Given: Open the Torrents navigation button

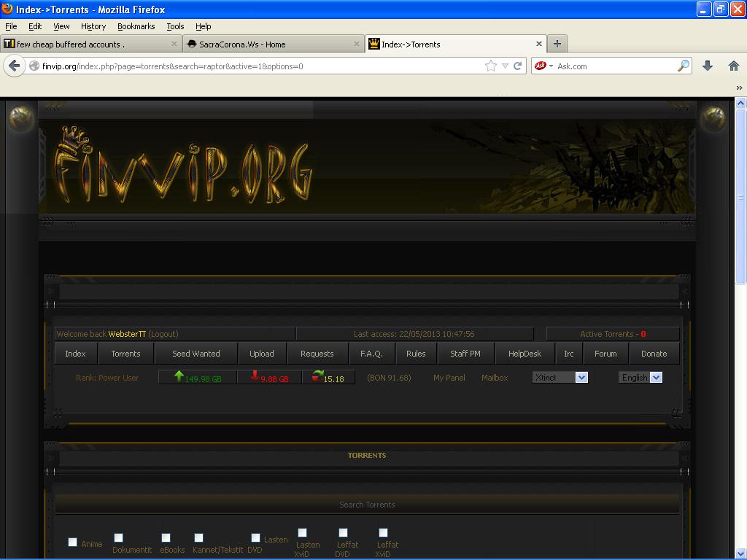Looking at the screenshot, I should (x=125, y=354).
